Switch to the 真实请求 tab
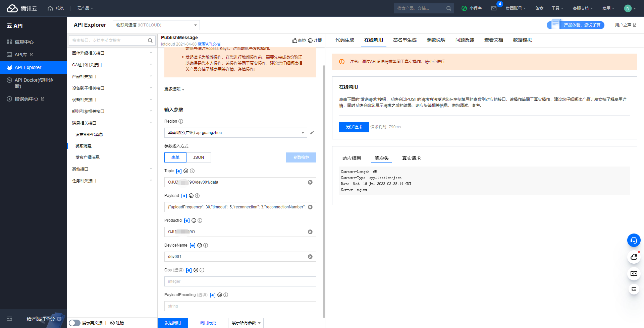 click(x=412, y=158)
